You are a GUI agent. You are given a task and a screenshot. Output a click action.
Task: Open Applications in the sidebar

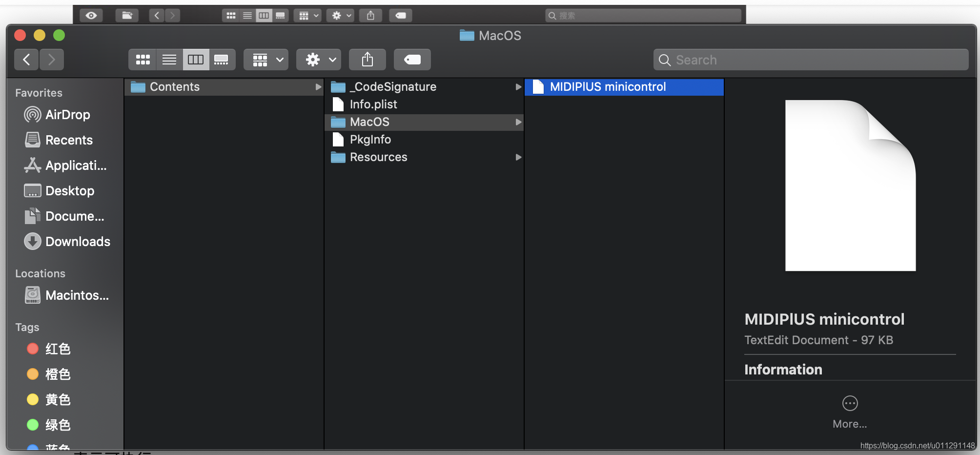pos(65,165)
